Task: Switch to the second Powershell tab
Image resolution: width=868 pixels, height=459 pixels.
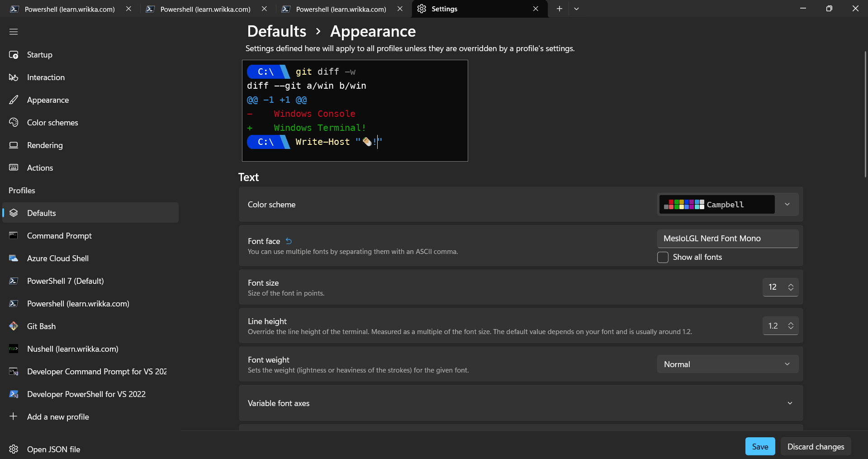Action: click(x=205, y=9)
